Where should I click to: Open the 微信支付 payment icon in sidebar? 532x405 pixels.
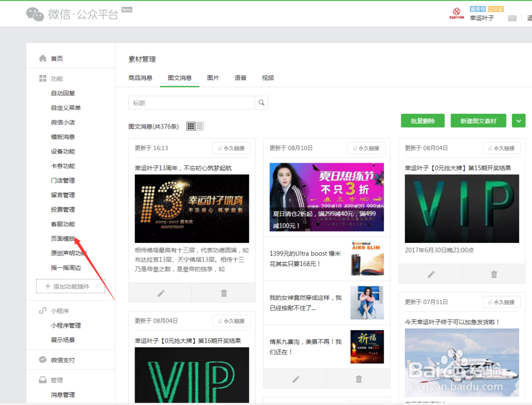[44, 360]
